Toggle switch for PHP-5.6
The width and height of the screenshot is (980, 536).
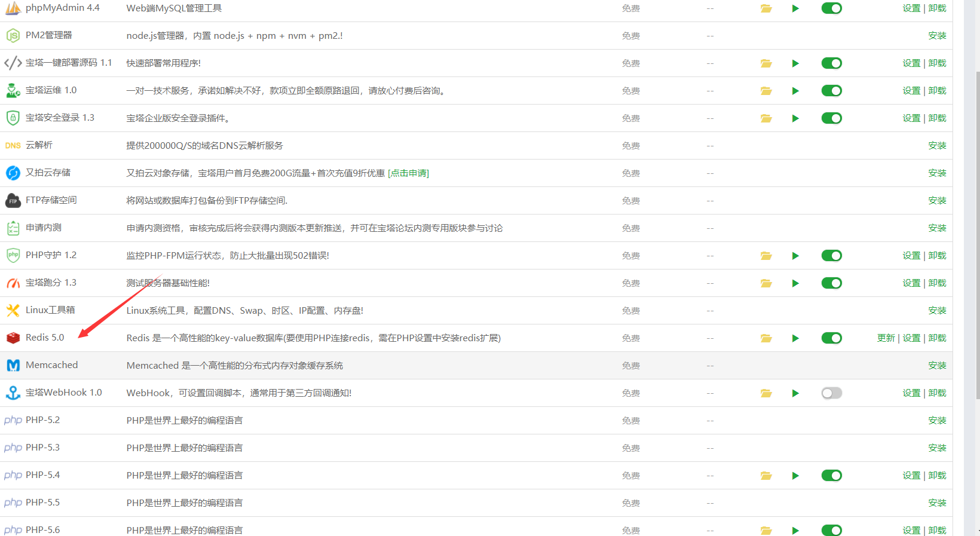tap(832, 530)
